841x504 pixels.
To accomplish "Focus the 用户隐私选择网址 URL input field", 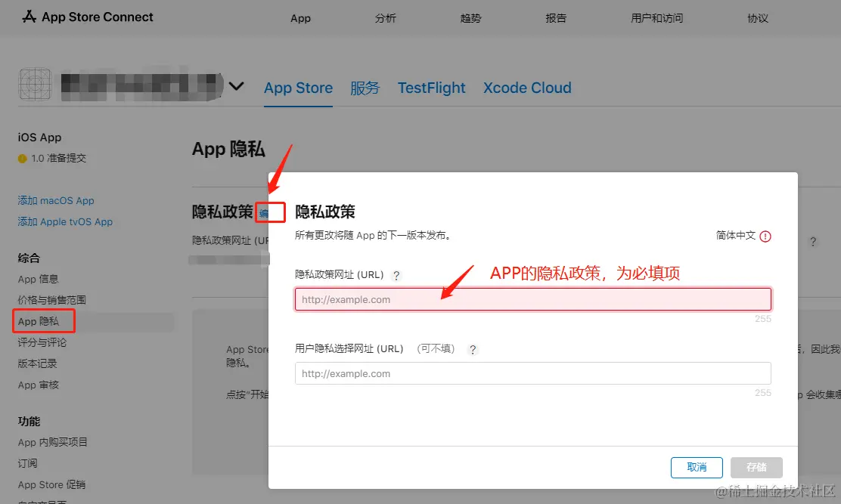I will tap(533, 373).
